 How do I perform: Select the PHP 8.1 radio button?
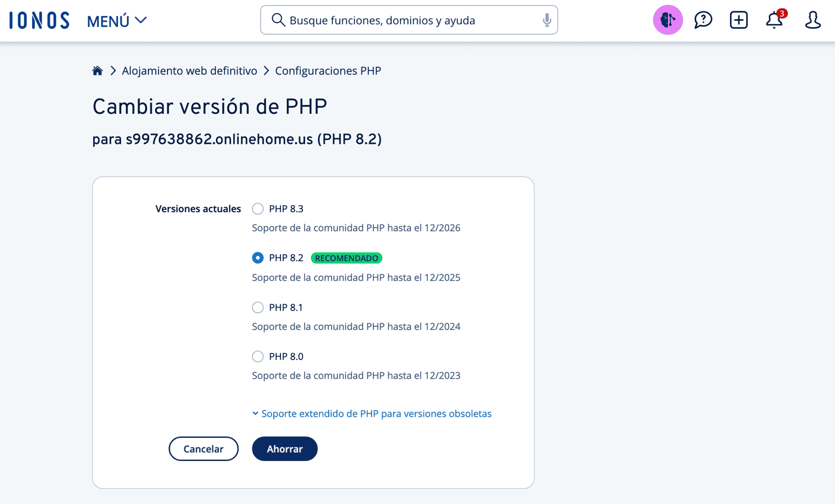click(x=258, y=307)
